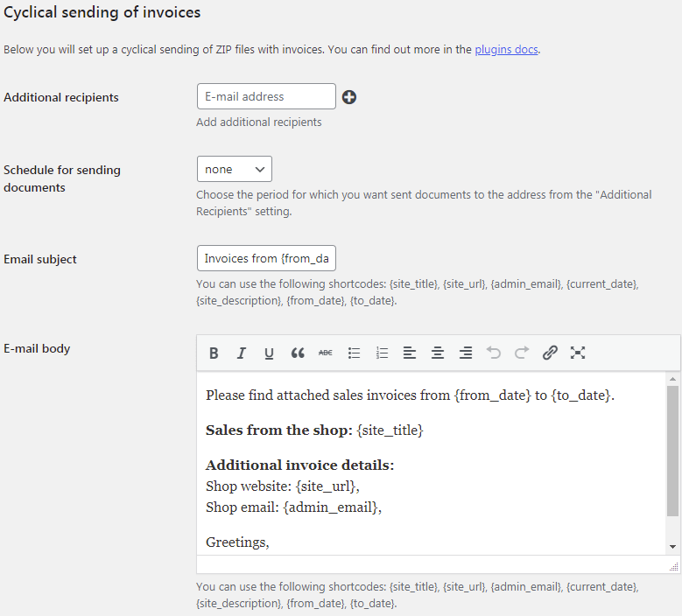Viewport: 682px width, 616px height.
Task: Apply italic formatting in the editor
Action: click(x=242, y=353)
